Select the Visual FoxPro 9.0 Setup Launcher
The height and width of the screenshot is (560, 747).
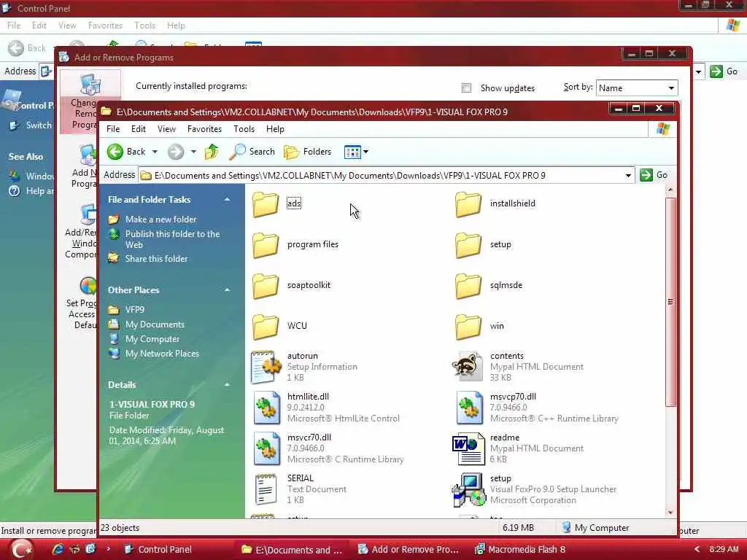click(533, 489)
